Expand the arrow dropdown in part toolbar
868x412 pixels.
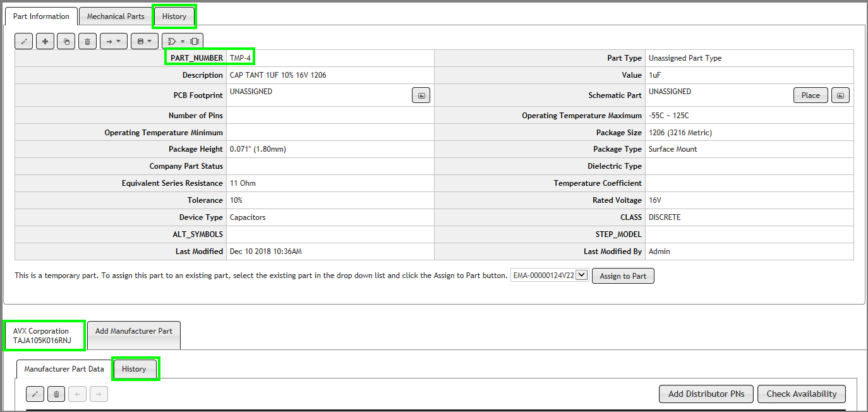[113, 42]
